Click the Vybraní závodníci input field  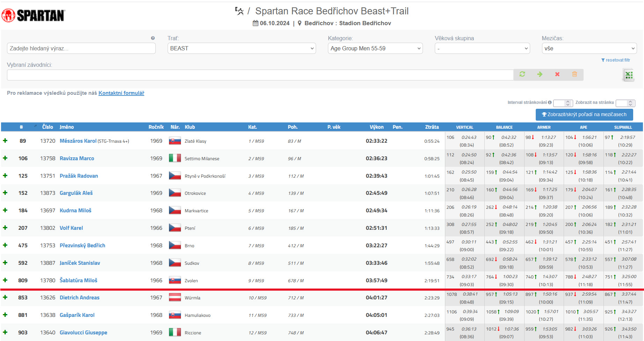260,75
